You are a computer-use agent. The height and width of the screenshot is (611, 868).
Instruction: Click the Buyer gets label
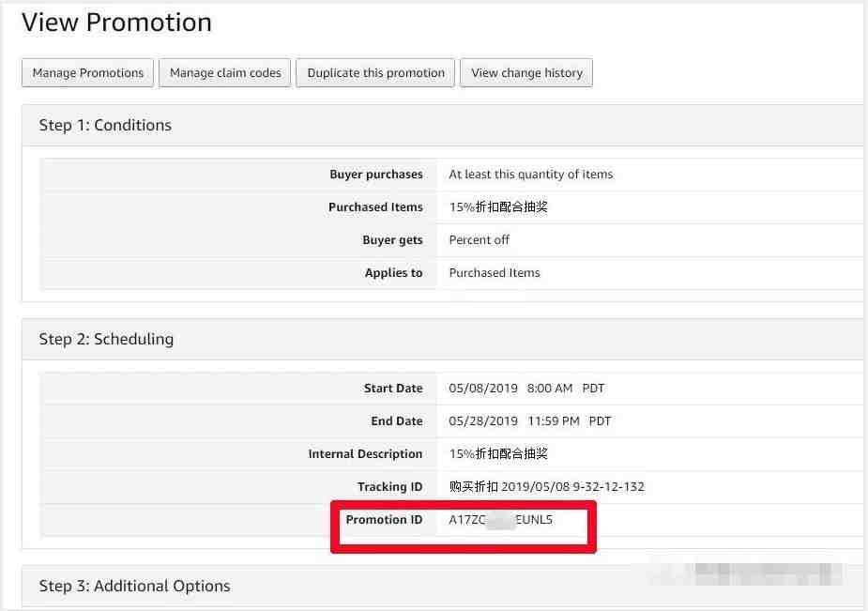[x=392, y=240]
